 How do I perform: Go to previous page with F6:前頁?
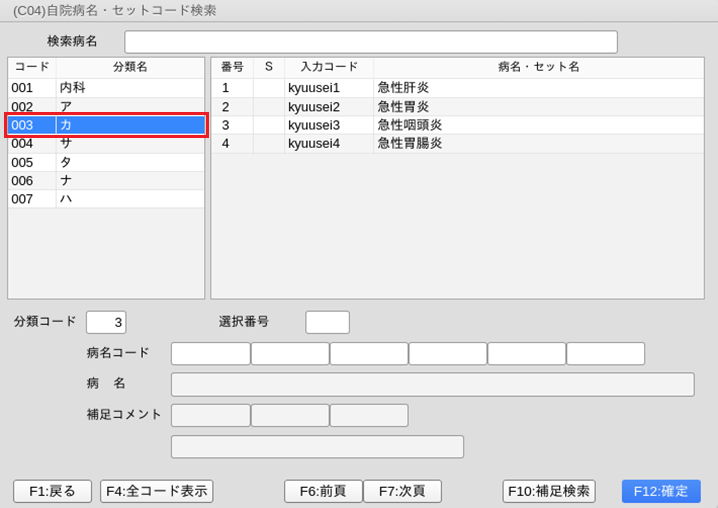(x=323, y=491)
